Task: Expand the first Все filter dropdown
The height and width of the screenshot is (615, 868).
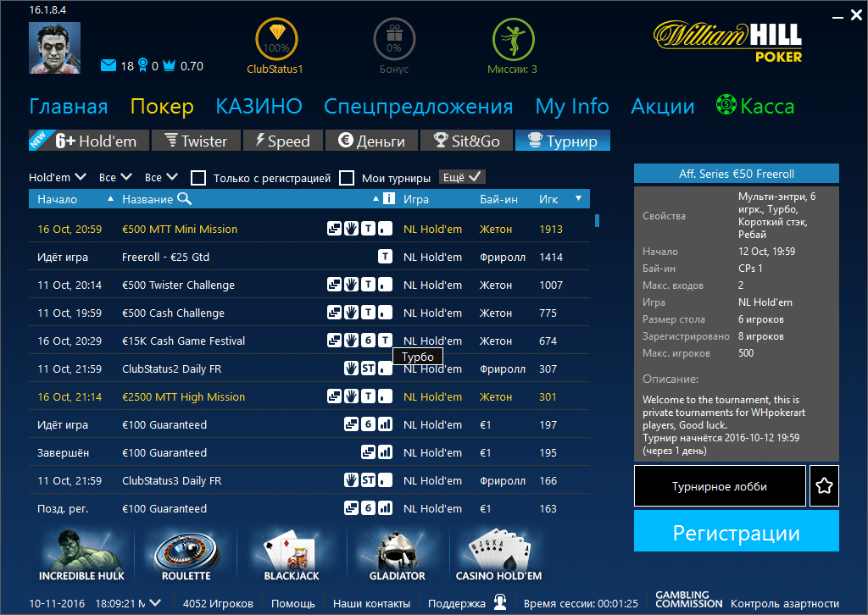Action: (x=115, y=178)
